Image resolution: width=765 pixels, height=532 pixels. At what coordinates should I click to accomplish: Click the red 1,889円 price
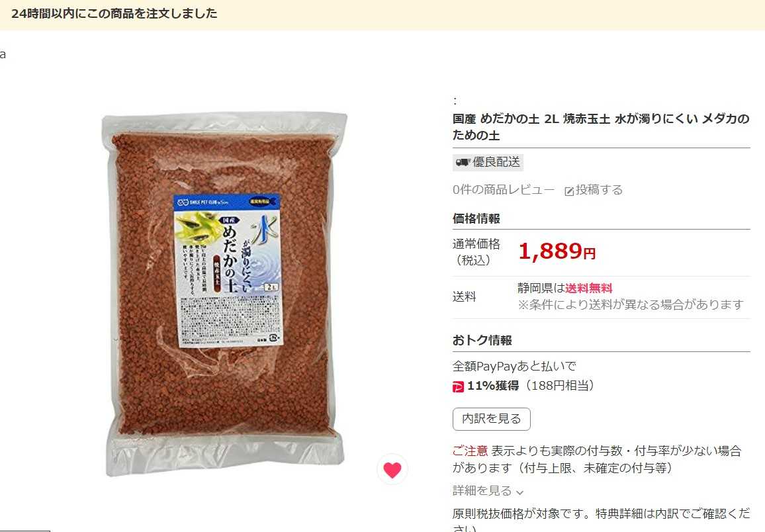click(x=557, y=251)
